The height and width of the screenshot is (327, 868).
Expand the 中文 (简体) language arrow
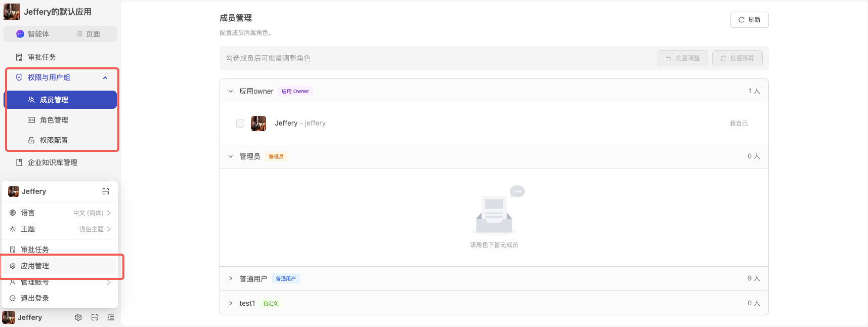pyautogui.click(x=109, y=213)
